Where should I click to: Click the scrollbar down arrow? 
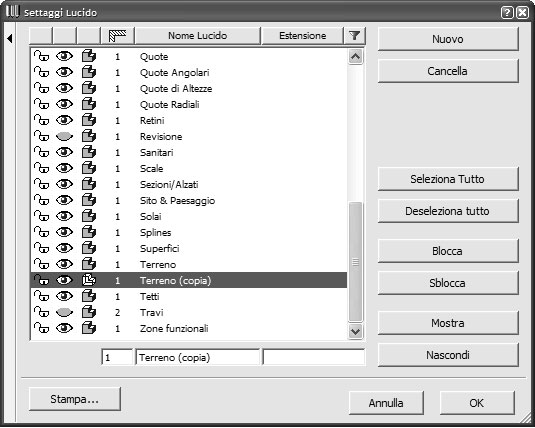click(x=355, y=331)
